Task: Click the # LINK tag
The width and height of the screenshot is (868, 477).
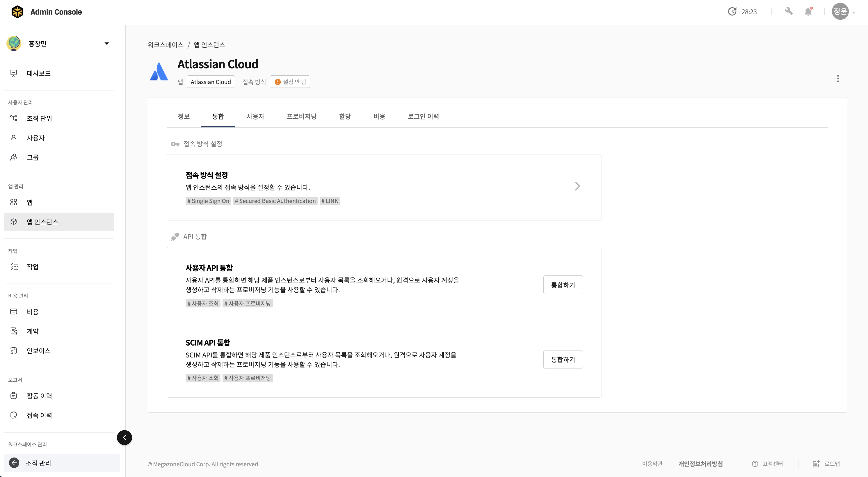Action: [x=330, y=201]
